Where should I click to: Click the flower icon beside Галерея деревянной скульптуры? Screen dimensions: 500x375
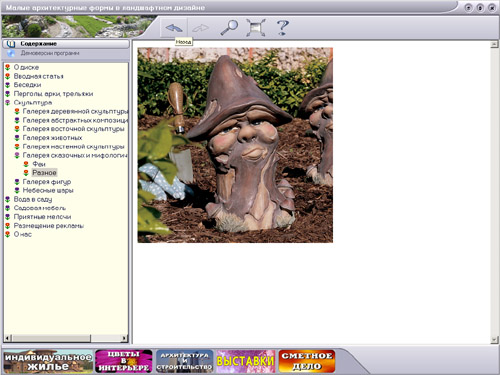(17, 111)
